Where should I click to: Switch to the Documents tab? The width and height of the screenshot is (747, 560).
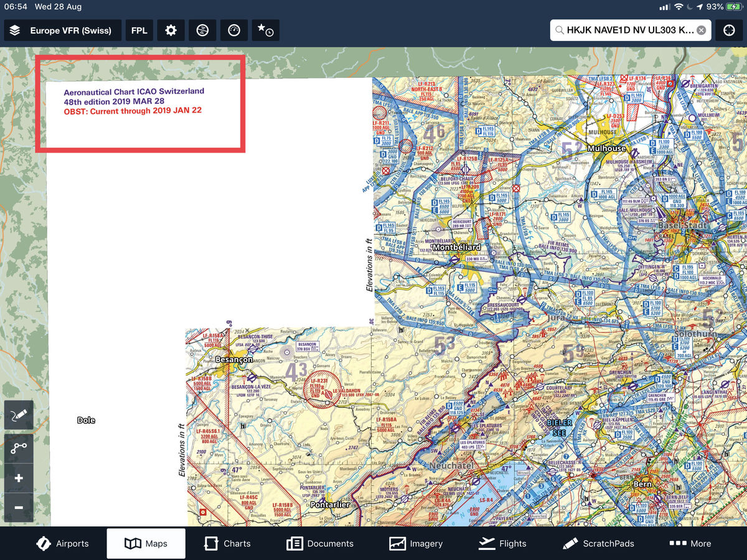[x=319, y=543]
